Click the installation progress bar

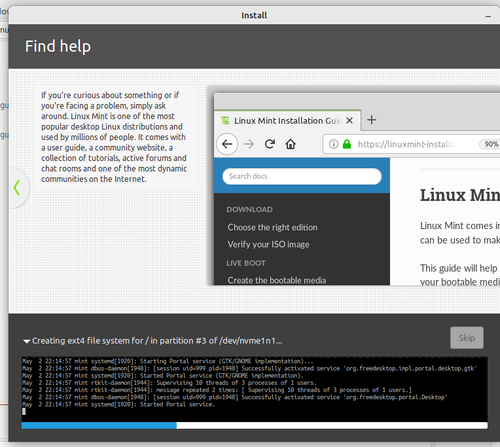tap(254, 425)
